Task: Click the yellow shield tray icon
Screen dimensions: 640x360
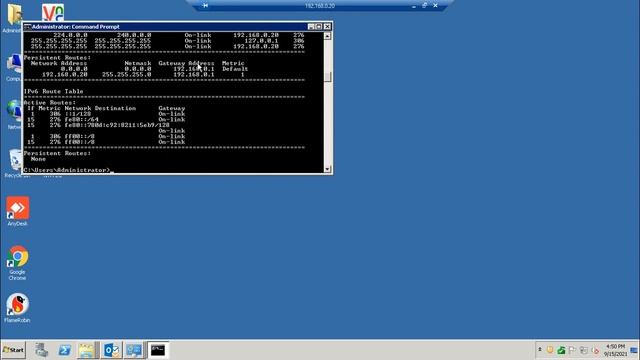Action: click(550, 350)
